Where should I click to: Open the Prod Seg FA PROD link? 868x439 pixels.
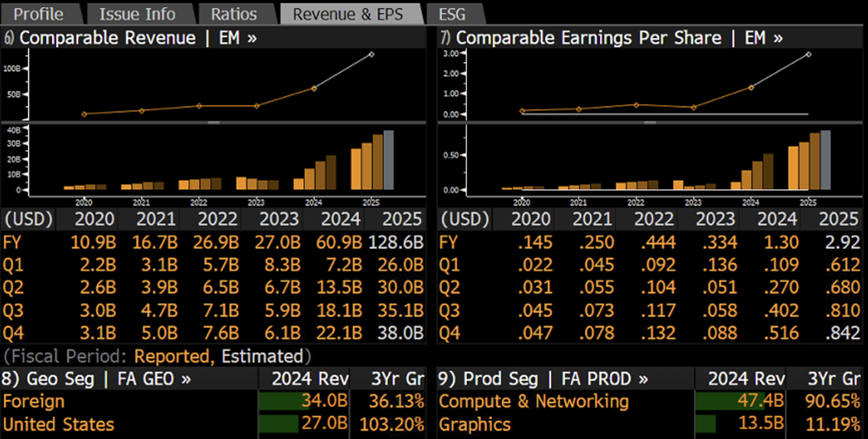coord(543,379)
